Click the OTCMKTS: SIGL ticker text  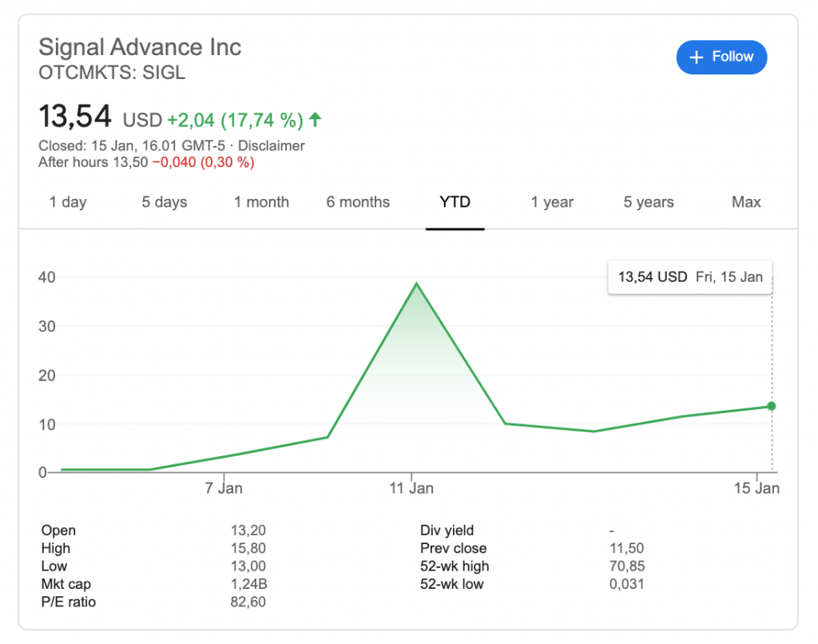coord(112,73)
